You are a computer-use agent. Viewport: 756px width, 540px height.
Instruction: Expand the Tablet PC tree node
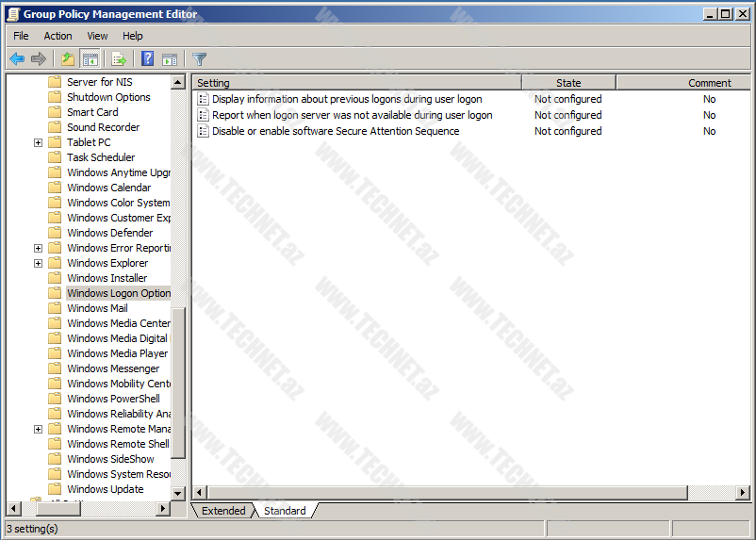pyautogui.click(x=38, y=142)
